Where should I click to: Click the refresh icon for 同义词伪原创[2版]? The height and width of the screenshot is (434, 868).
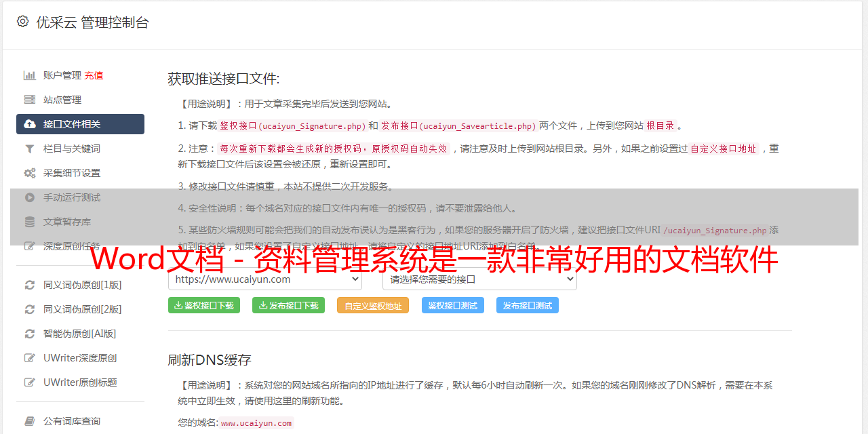(x=30, y=309)
